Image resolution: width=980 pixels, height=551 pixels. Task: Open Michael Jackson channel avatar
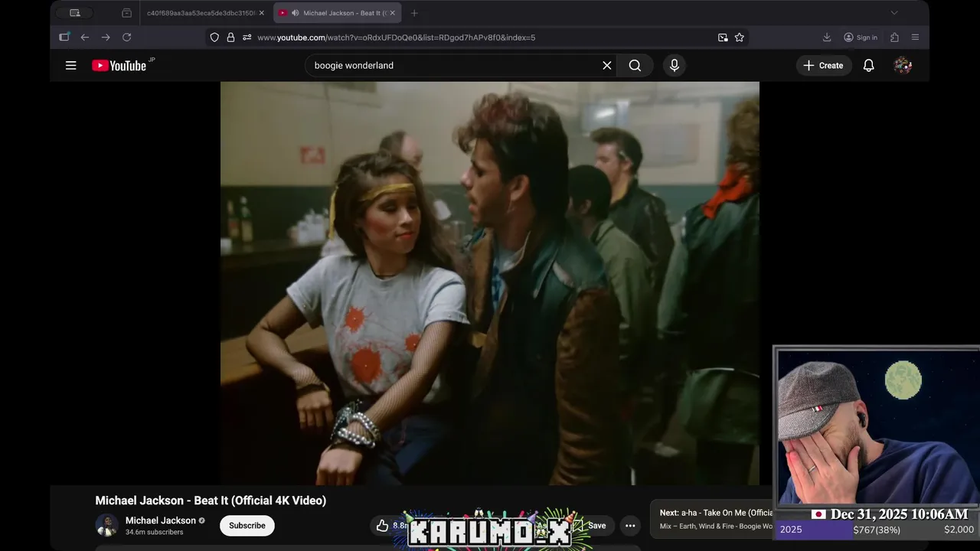click(106, 526)
